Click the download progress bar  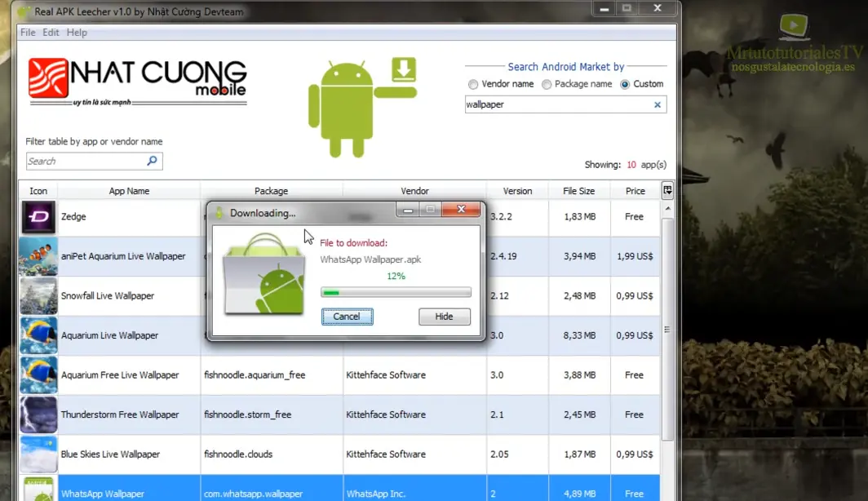(396, 292)
